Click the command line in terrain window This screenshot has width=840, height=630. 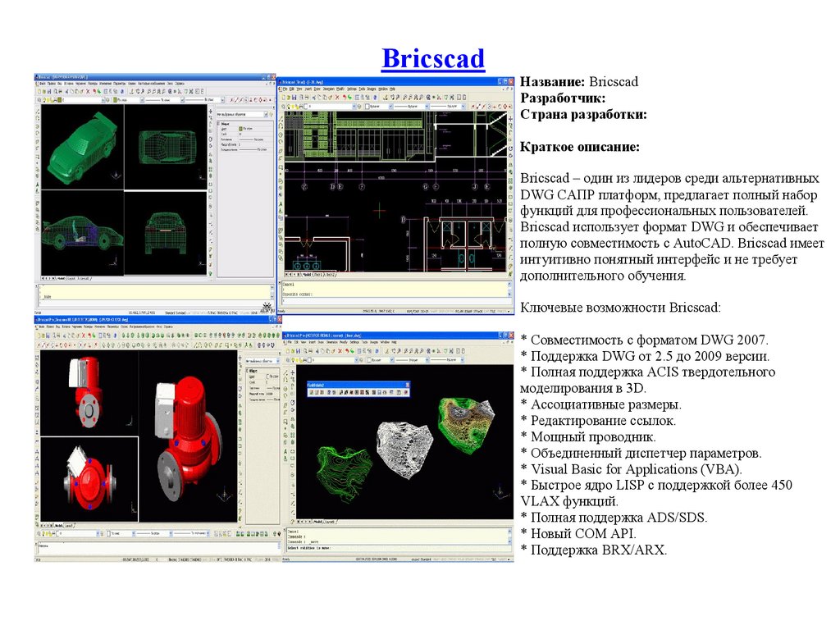pos(399,548)
